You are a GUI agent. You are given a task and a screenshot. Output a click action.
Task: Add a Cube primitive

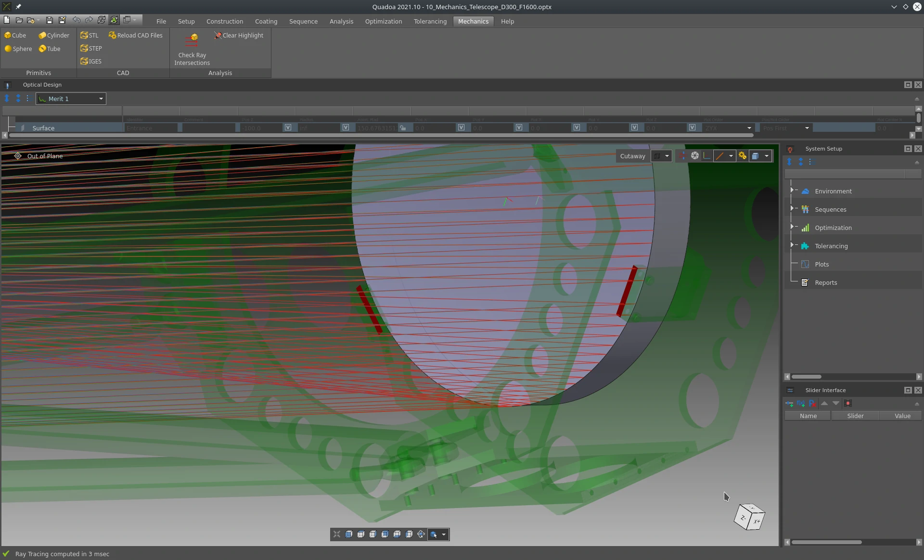[x=15, y=35]
